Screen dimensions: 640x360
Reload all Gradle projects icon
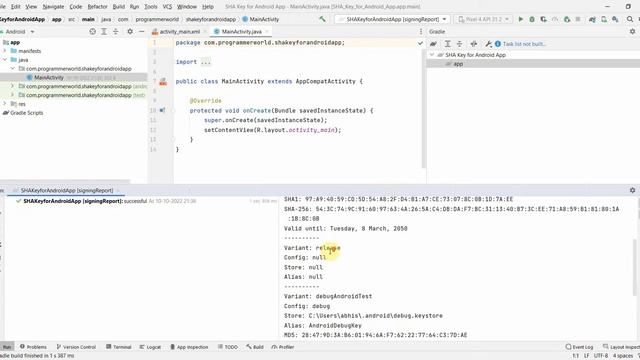coord(433,44)
